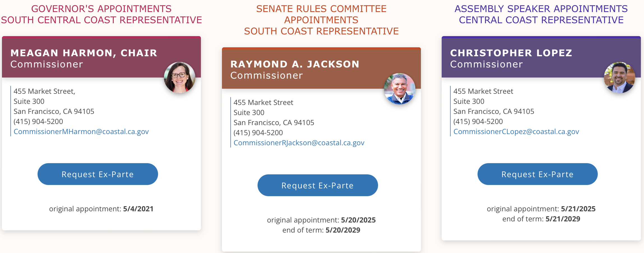Click Raymond A. Jackson's profile photo
The image size is (644, 253).
(x=399, y=89)
